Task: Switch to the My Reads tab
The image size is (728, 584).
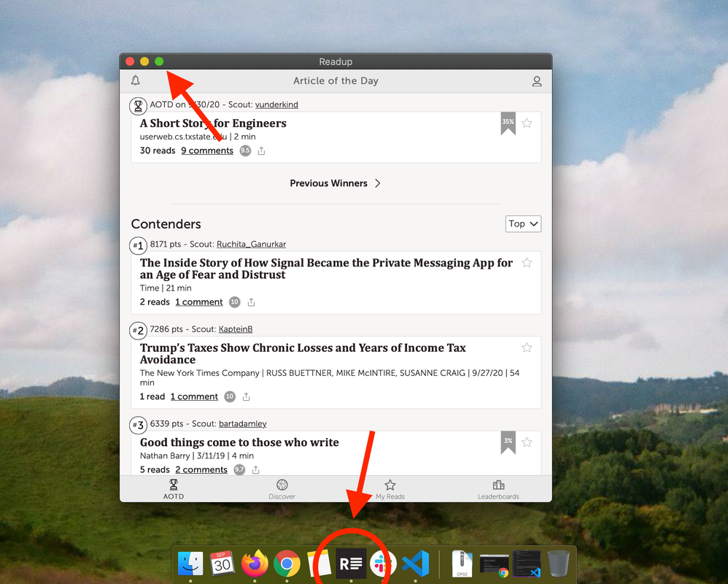Action: 390,489
